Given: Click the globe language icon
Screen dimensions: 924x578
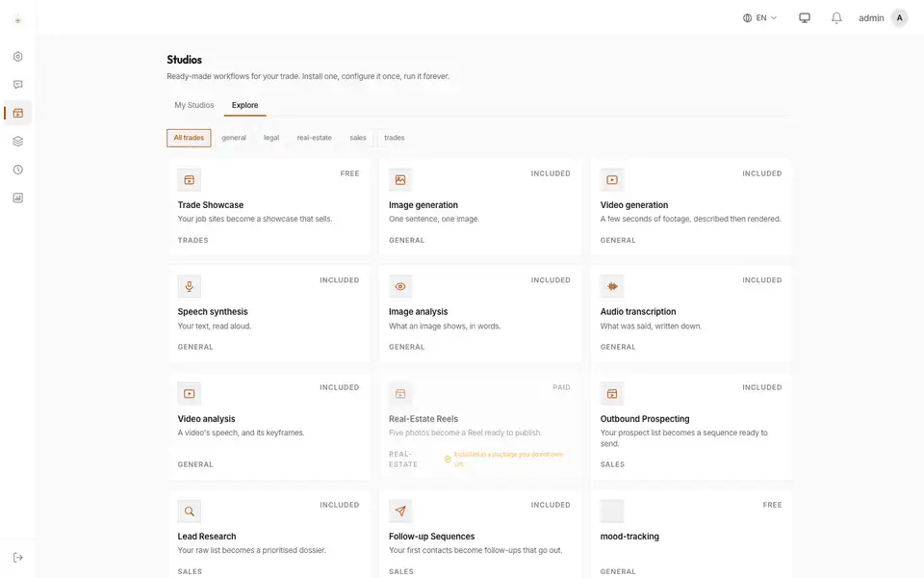Looking at the screenshot, I should pos(747,17).
